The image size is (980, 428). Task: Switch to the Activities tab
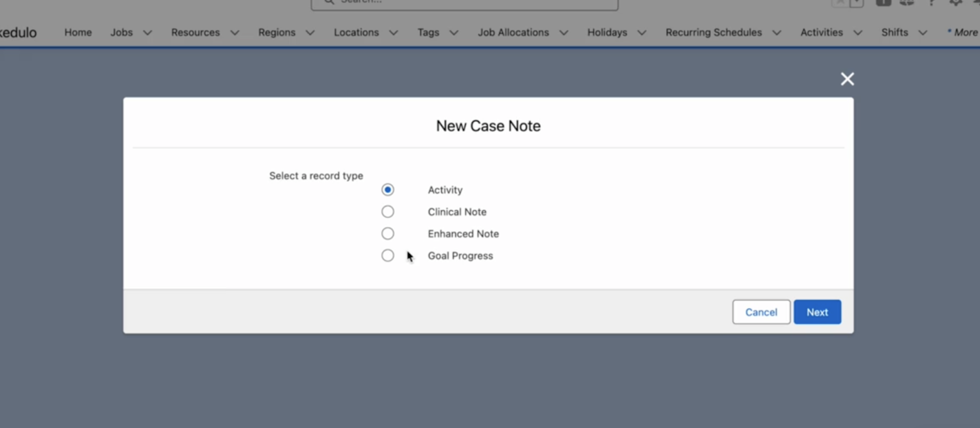822,32
